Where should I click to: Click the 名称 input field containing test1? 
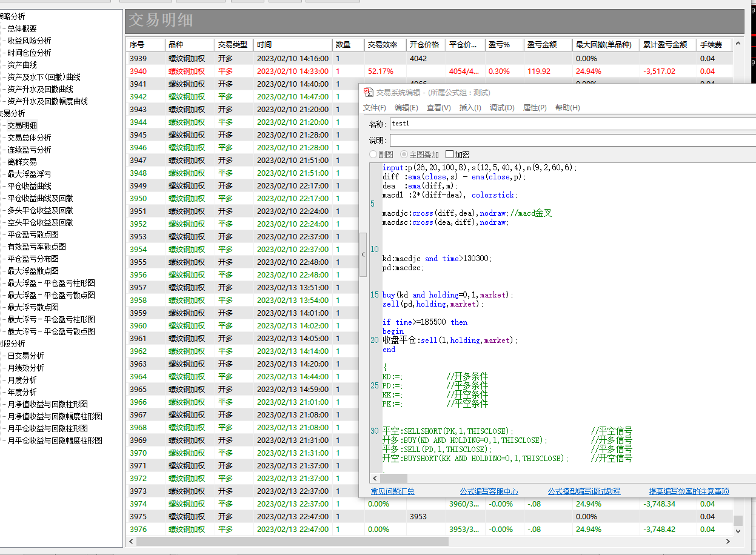(x=572, y=124)
